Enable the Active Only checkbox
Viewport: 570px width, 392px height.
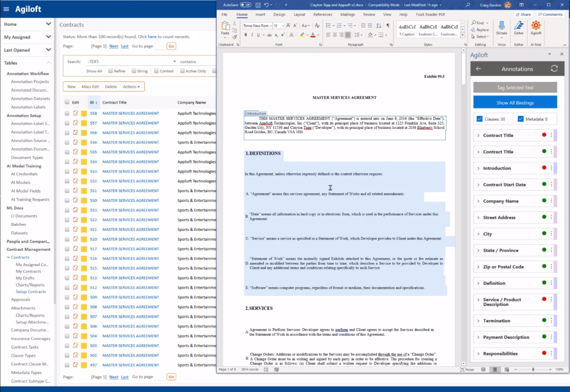point(182,71)
